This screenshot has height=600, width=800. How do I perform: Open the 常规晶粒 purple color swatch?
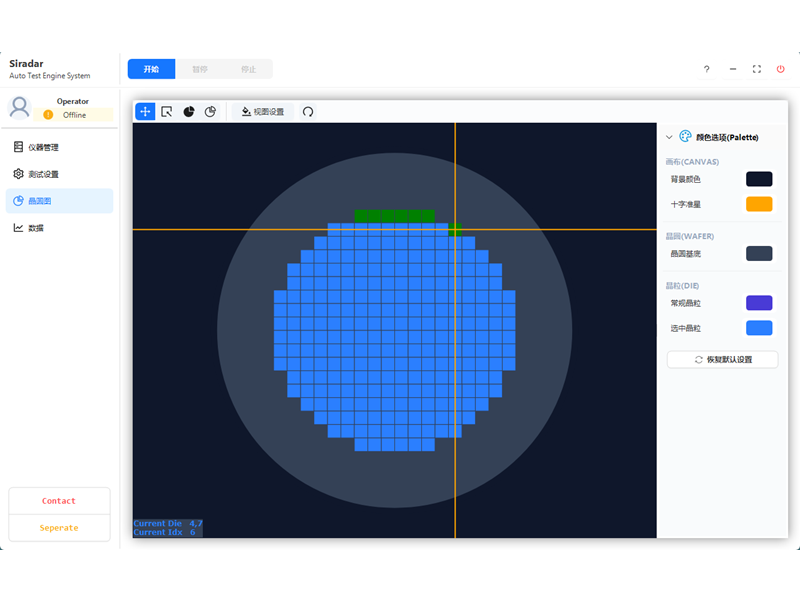coord(759,303)
